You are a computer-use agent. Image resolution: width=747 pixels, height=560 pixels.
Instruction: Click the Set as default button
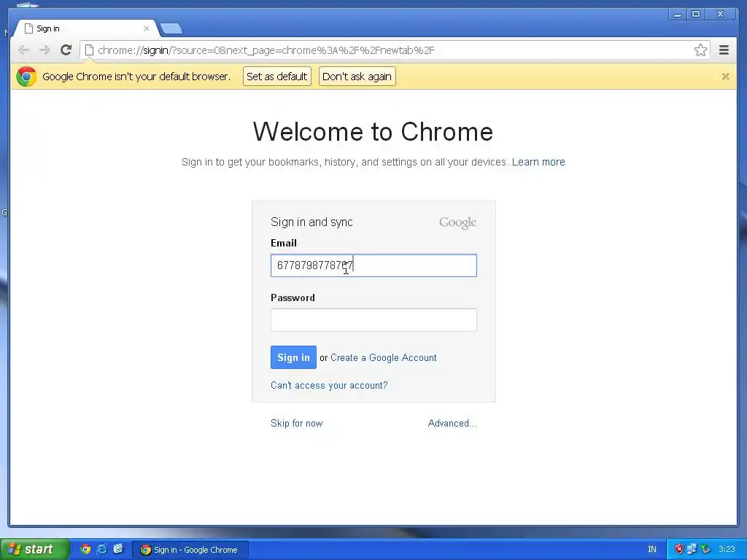276,76
